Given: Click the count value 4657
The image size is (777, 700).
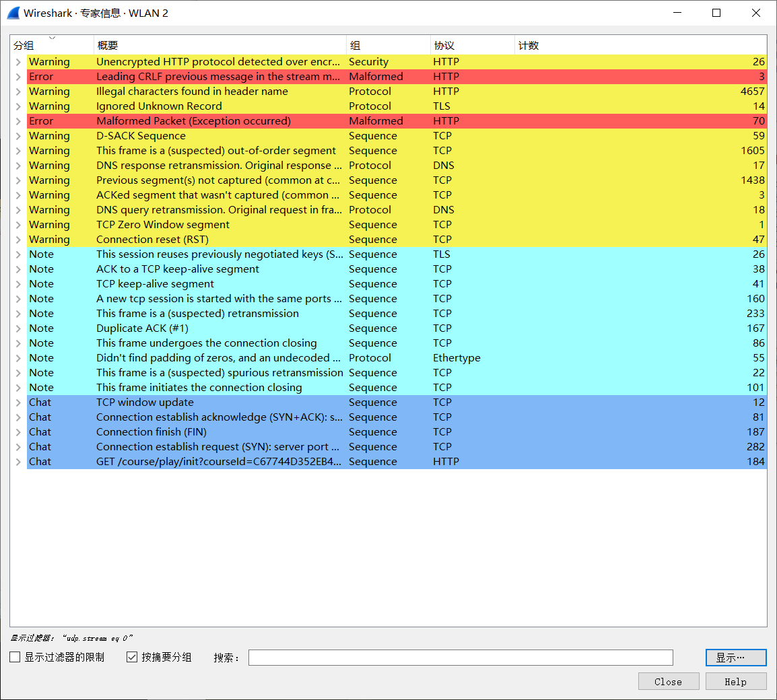Looking at the screenshot, I should (752, 92).
